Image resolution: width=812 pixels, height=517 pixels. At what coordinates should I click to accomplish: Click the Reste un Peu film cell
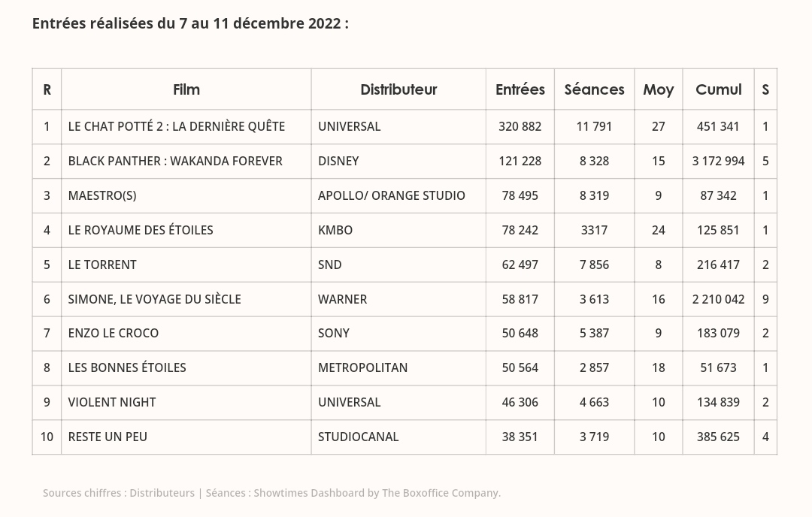click(108, 437)
